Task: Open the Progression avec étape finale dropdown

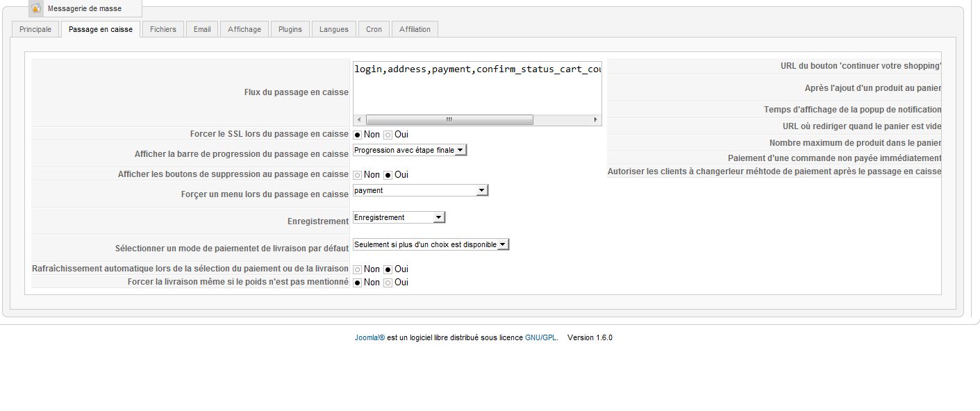Action: 460,150
